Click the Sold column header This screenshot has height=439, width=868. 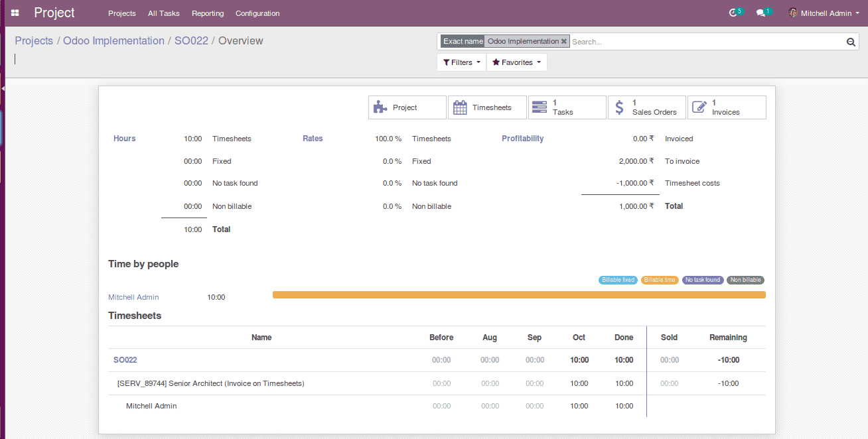669,338
